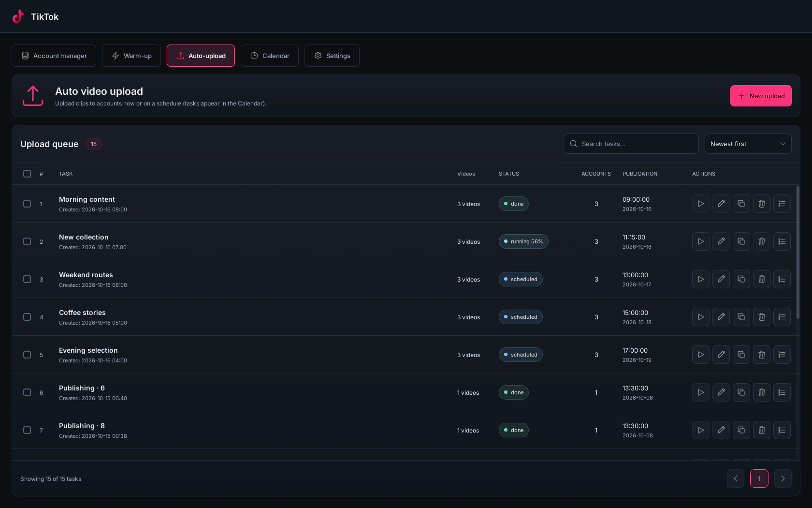Image resolution: width=812 pixels, height=508 pixels.
Task: Edit the Publishing · 8 task
Action: point(721,430)
